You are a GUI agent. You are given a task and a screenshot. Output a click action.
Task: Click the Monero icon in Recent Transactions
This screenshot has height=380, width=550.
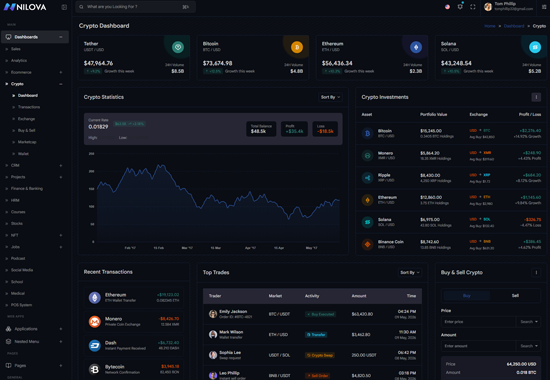[95, 321]
